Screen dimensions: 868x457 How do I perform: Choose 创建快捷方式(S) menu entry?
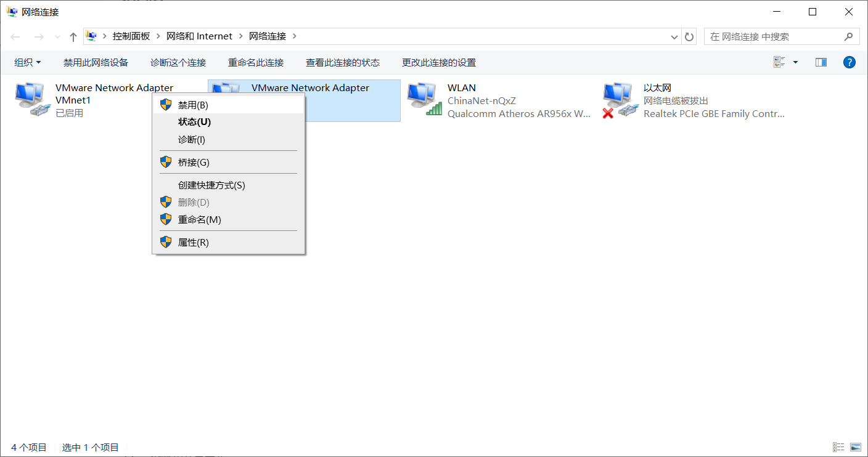pos(229,185)
